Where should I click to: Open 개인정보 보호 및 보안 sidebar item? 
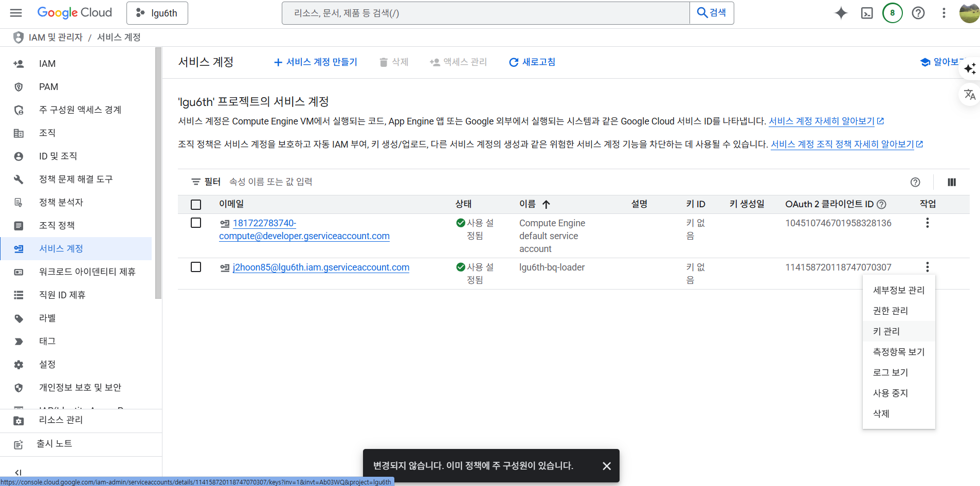(x=76, y=388)
